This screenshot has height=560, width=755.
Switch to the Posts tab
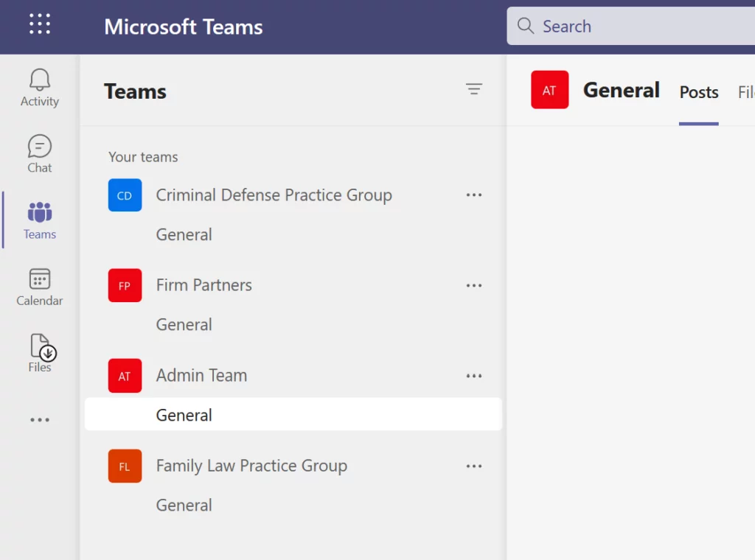(x=698, y=92)
